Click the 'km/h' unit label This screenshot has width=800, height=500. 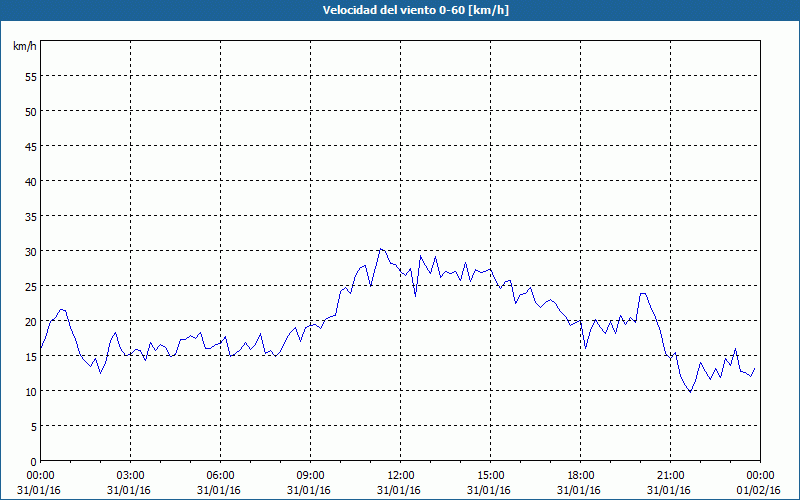25,46
